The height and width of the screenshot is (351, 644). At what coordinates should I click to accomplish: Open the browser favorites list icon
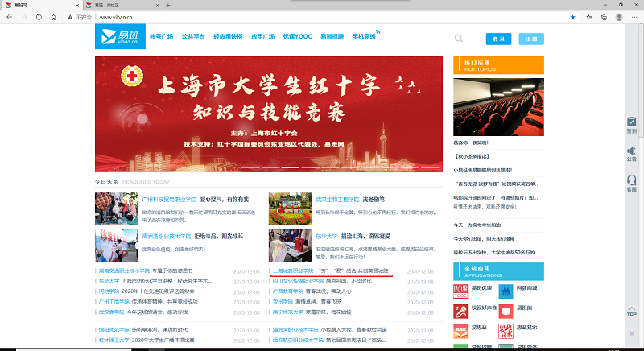click(589, 17)
